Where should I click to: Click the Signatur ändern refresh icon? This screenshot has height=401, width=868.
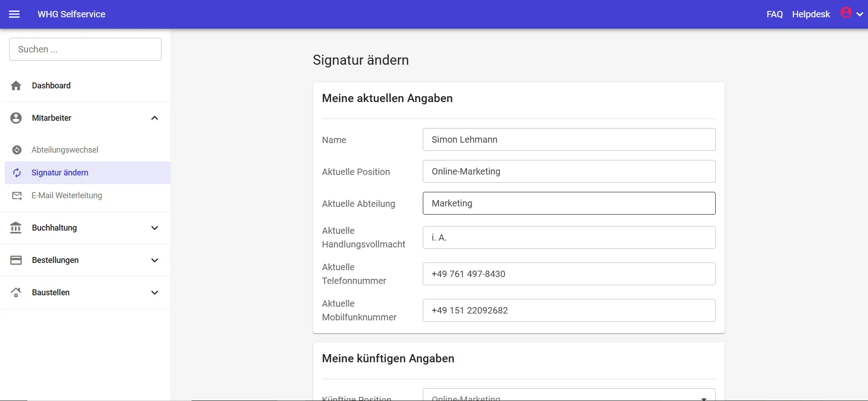pyautogui.click(x=17, y=173)
